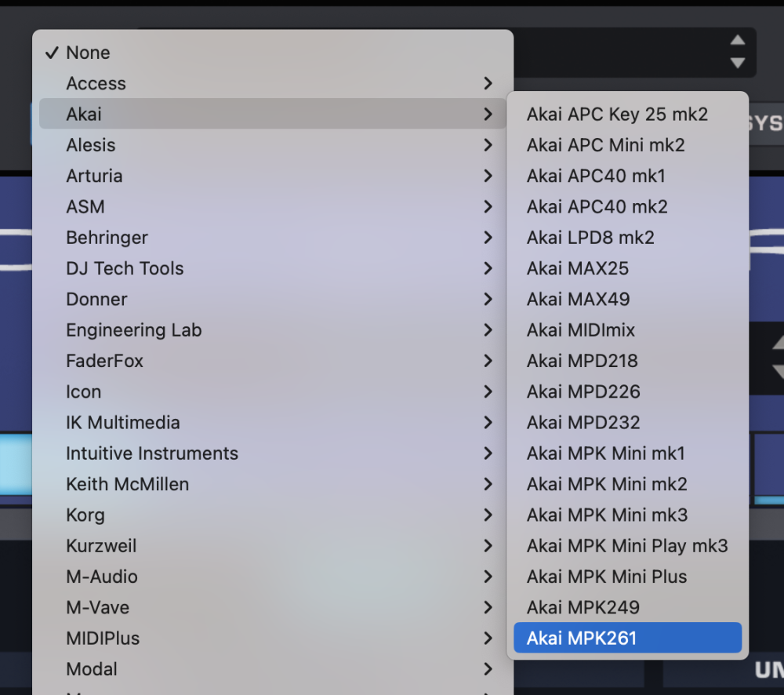Choose Akai APC40 mk2
This screenshot has width=784, height=695.
tap(597, 207)
